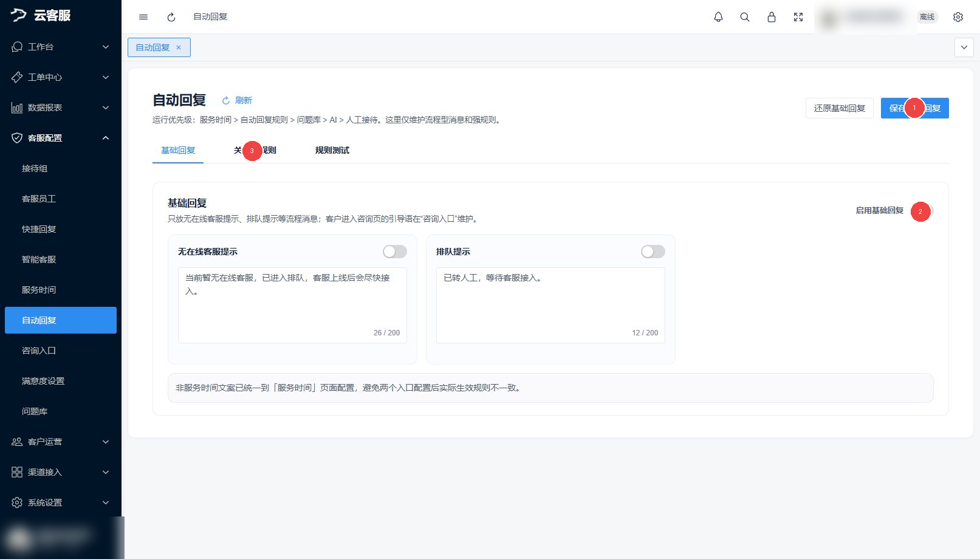Click the reload icon in top bar
The image size is (980, 559).
171,17
